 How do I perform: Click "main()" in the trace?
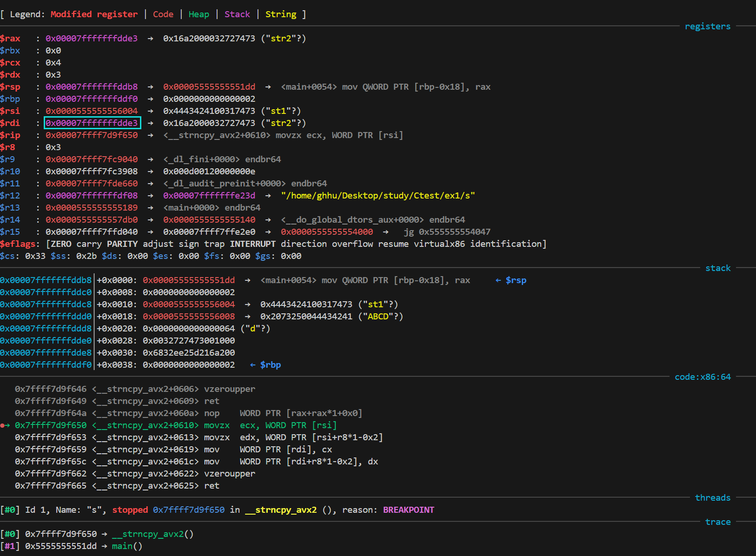coord(127,546)
